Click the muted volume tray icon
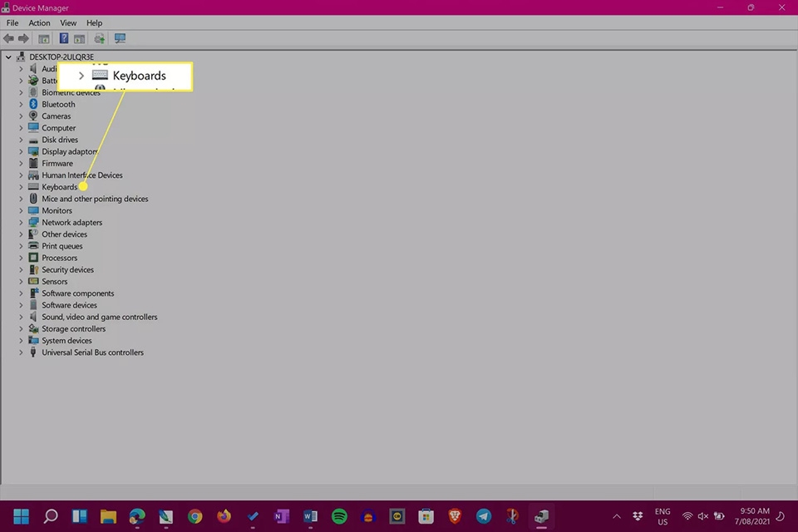This screenshot has width=798, height=532. point(703,517)
